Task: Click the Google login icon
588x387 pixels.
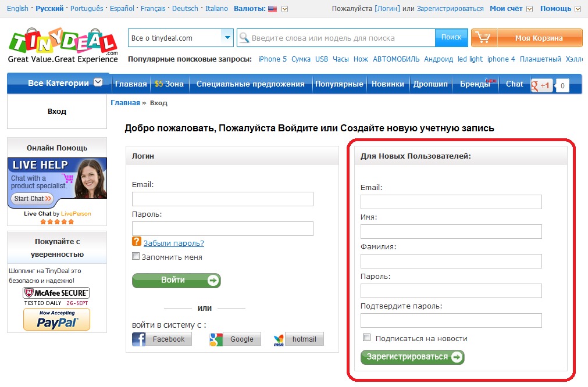Action: coord(216,339)
